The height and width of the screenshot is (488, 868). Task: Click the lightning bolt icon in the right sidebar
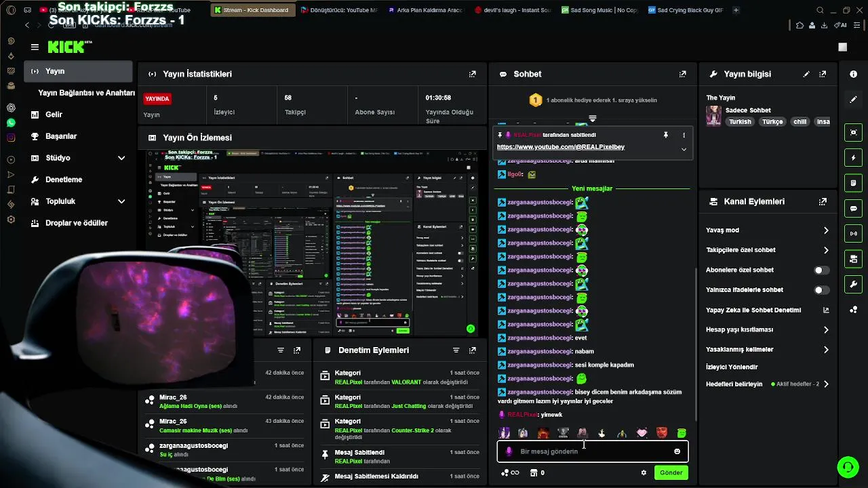854,158
